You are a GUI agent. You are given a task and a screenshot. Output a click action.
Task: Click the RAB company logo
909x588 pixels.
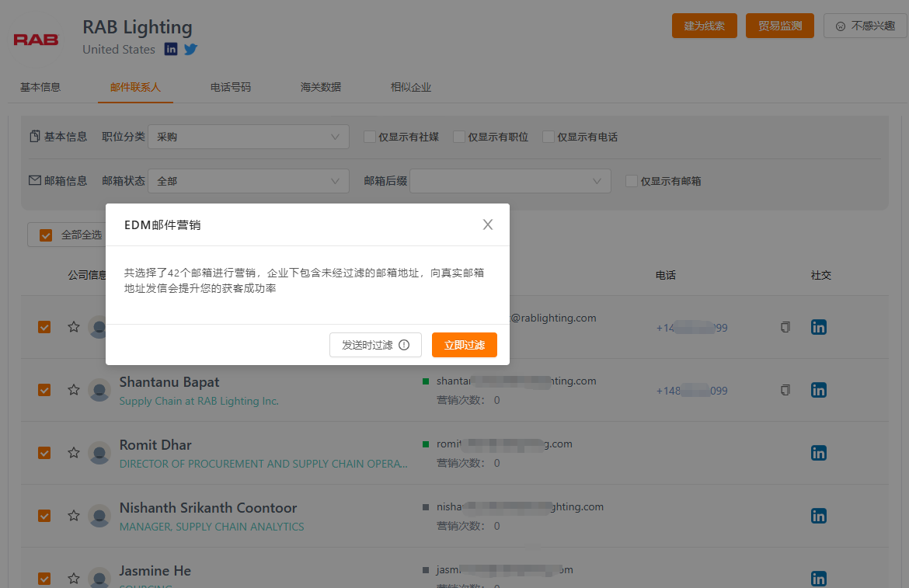pos(36,40)
